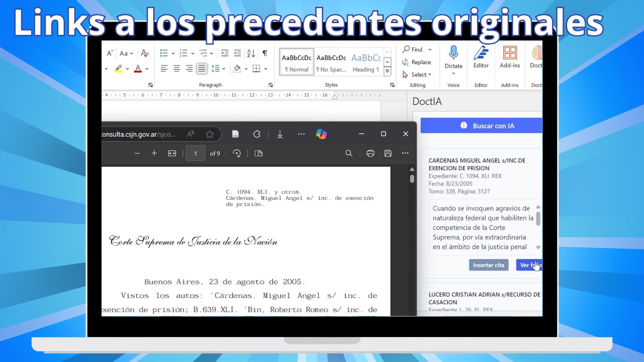
Task: Open line spacing options
Action: coord(218,69)
